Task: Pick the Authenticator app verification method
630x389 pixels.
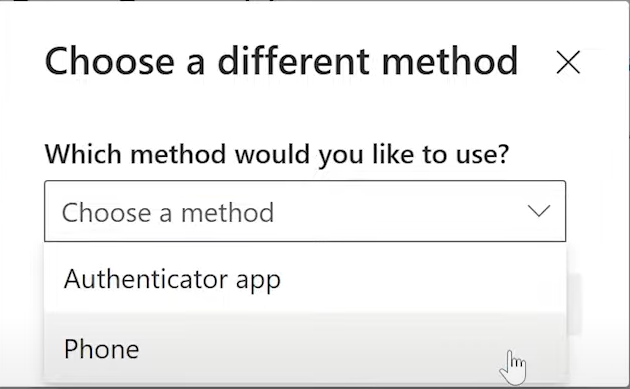Action: pos(305,278)
